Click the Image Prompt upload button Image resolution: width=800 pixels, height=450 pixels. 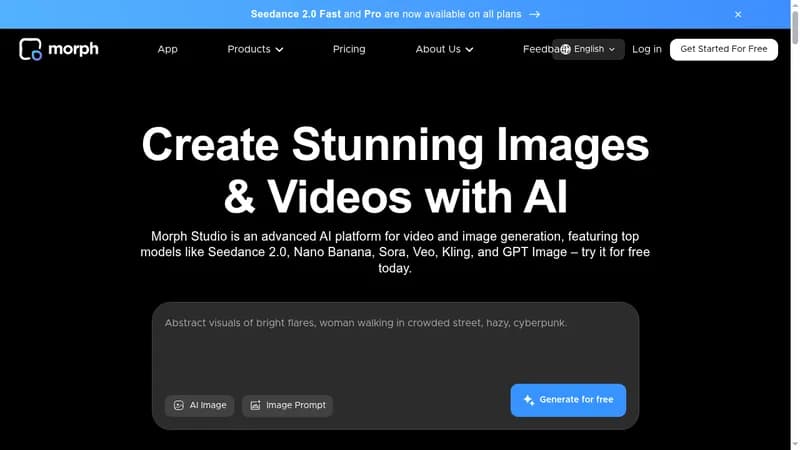pyautogui.click(x=287, y=405)
